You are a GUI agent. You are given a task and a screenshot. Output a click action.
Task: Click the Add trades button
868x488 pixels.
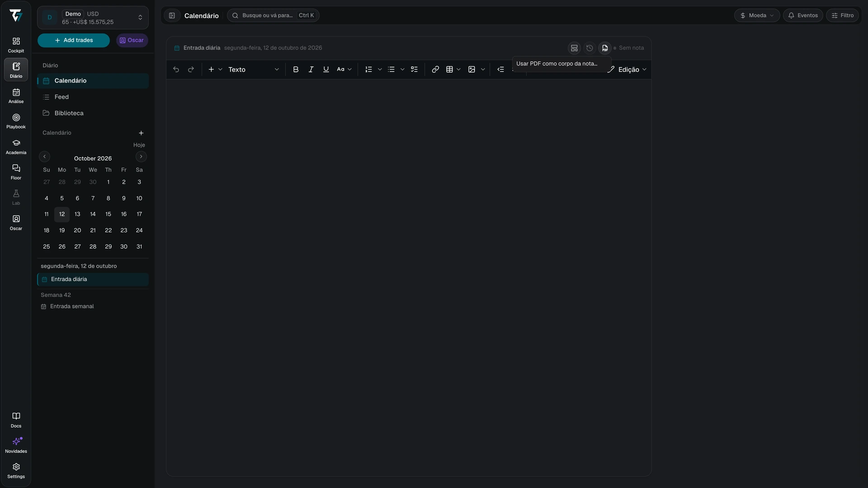coord(74,40)
